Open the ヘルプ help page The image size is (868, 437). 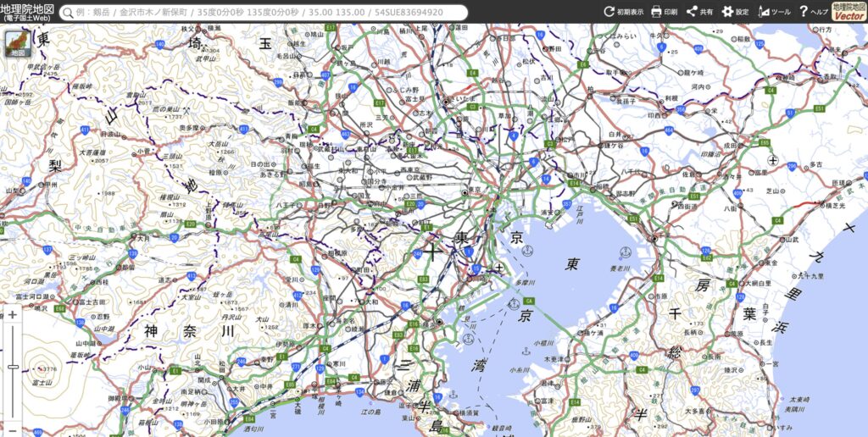click(x=813, y=12)
